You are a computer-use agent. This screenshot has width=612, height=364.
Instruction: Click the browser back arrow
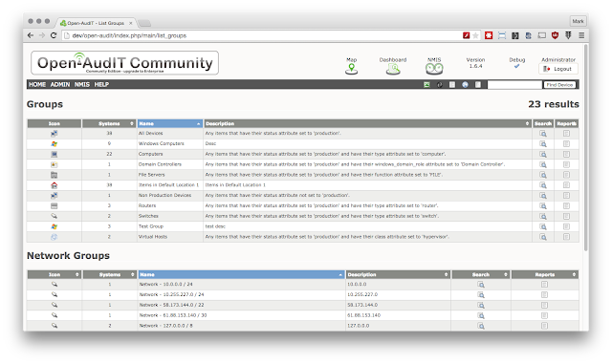coord(31,35)
